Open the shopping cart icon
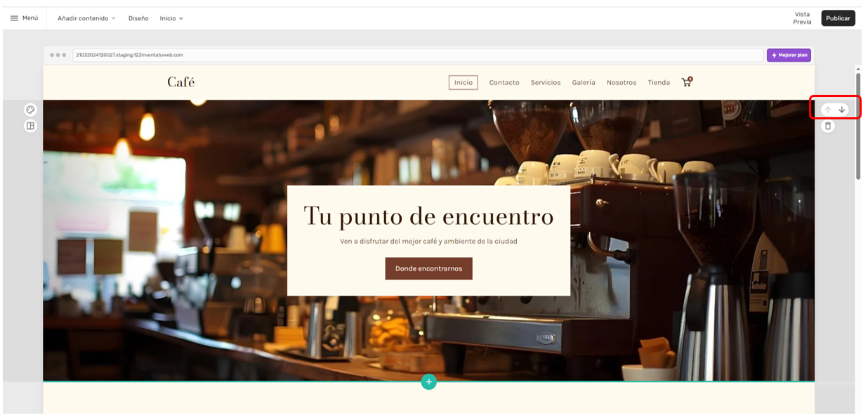 (x=687, y=81)
